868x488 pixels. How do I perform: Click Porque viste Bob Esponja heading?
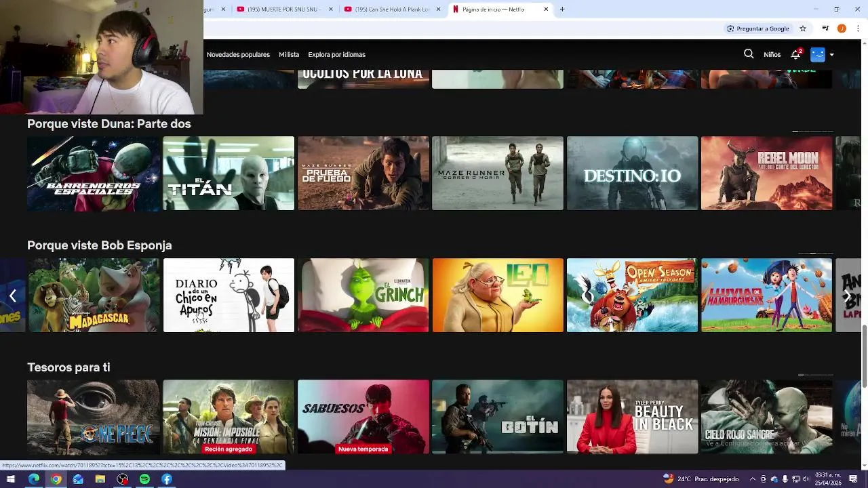99,245
